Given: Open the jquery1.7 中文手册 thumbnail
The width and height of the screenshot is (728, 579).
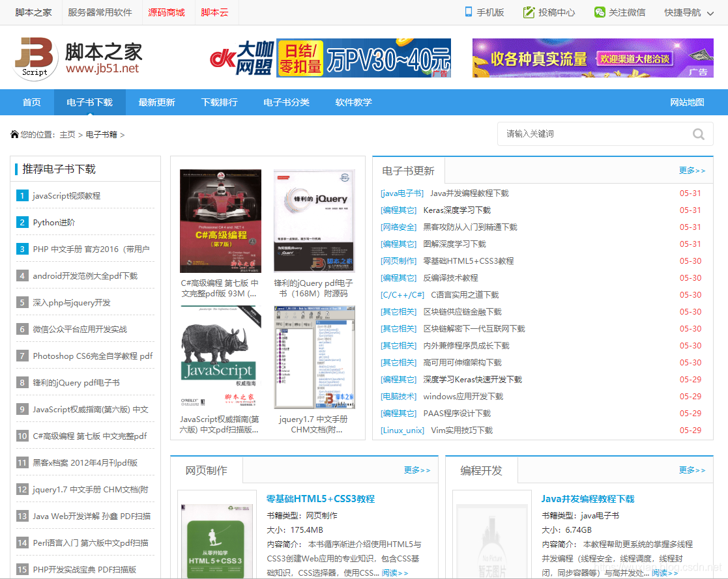Looking at the screenshot, I should coord(314,357).
